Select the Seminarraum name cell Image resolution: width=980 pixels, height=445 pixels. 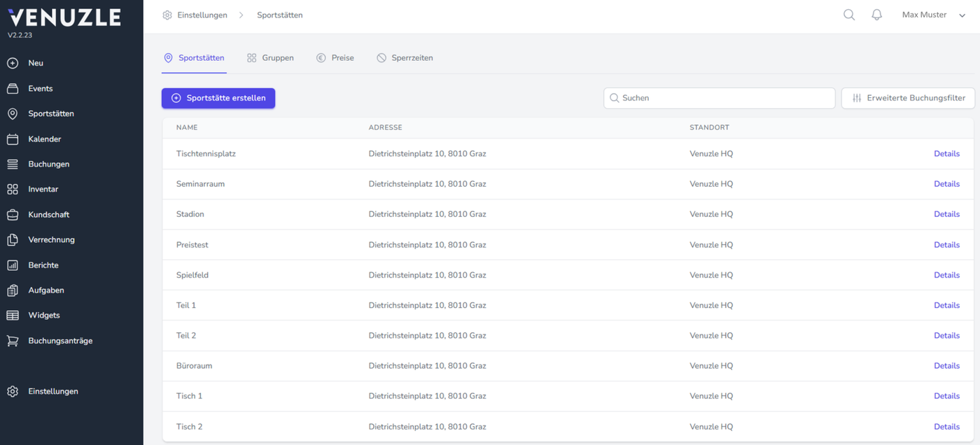(x=200, y=184)
